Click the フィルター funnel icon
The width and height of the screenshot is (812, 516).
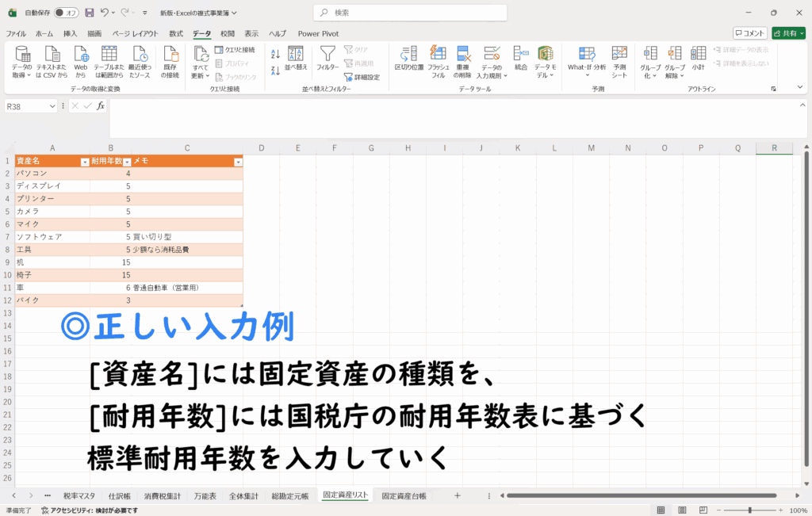tap(327, 55)
